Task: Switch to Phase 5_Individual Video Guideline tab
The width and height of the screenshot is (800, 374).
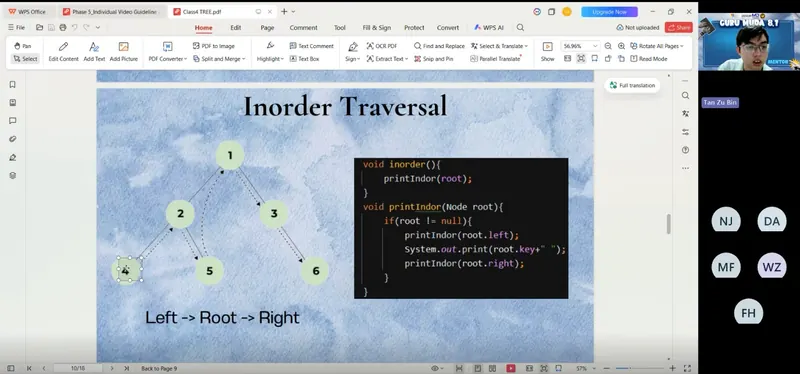Action: click(112, 12)
